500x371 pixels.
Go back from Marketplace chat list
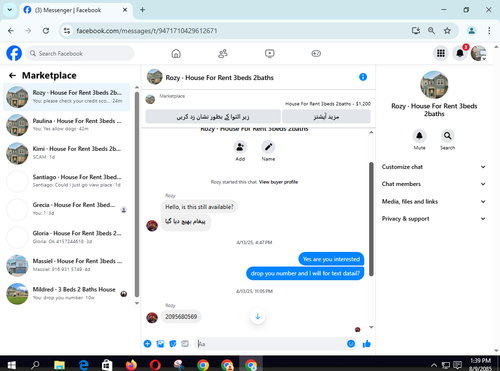12,76
